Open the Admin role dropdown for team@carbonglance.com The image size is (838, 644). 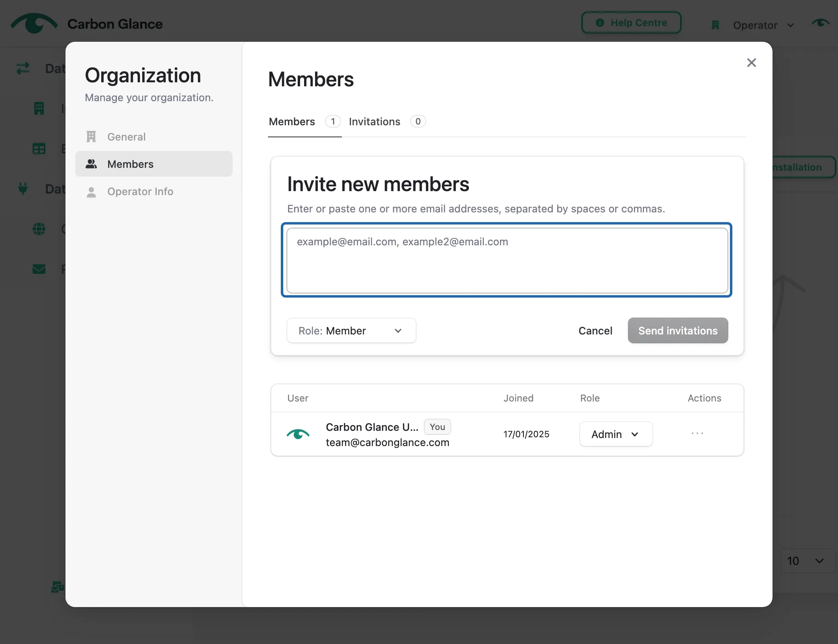coord(616,434)
